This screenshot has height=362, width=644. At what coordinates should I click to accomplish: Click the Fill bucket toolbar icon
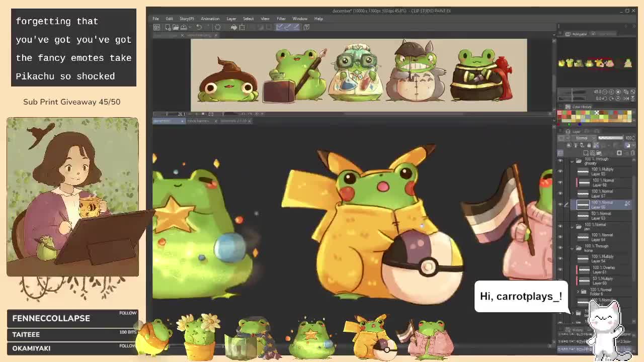pos(234,27)
